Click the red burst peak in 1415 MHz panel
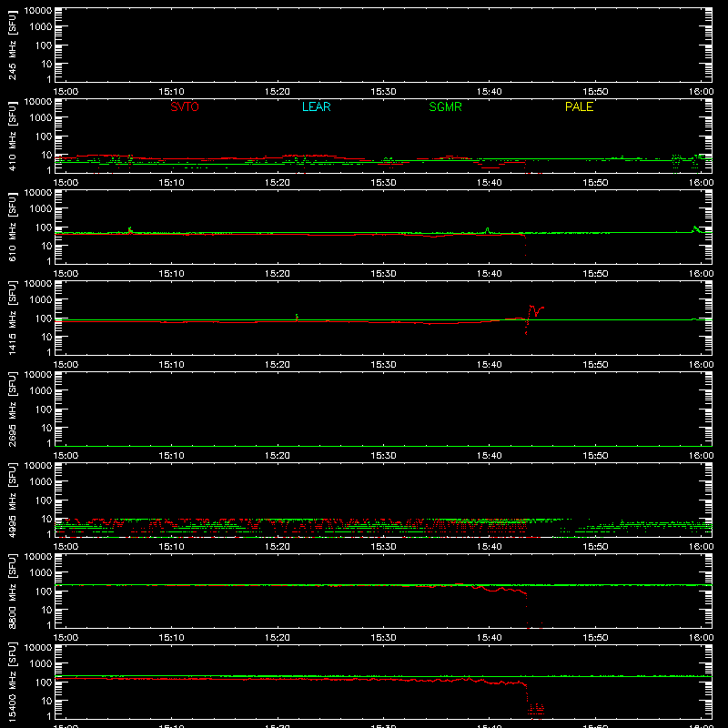This screenshot has height=728, width=728. (x=531, y=307)
